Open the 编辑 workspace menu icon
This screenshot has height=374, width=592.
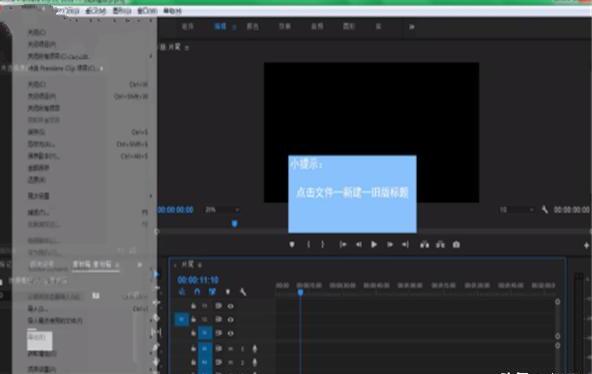click(x=234, y=27)
